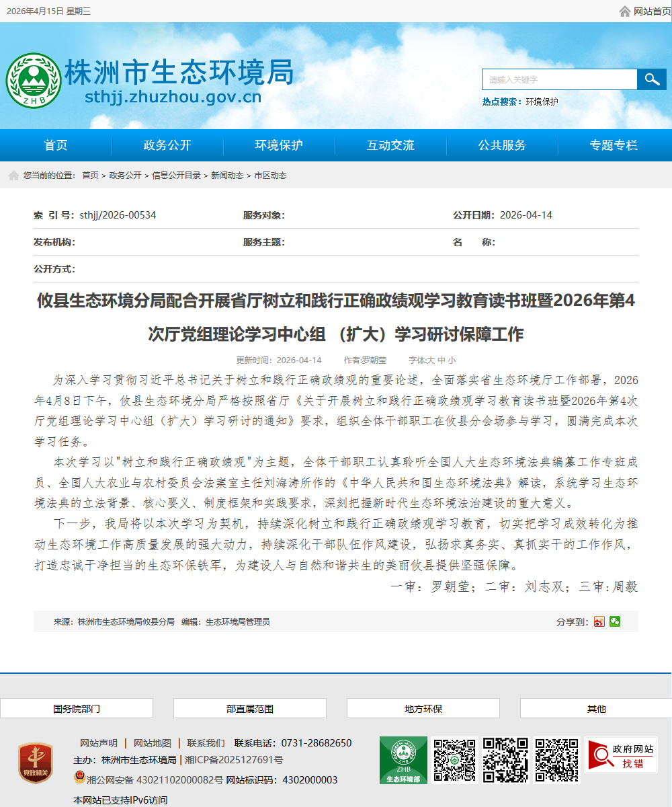
Task: Expand the 部直属范围 links dropdown
Action: pos(250,708)
